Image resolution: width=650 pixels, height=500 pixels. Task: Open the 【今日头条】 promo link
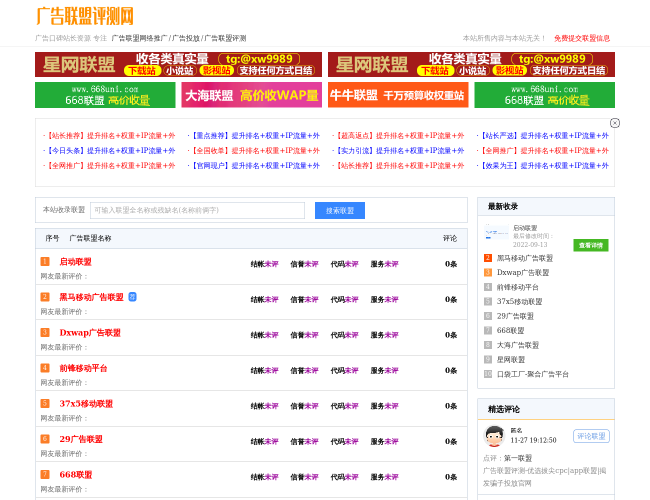[x=110, y=150]
